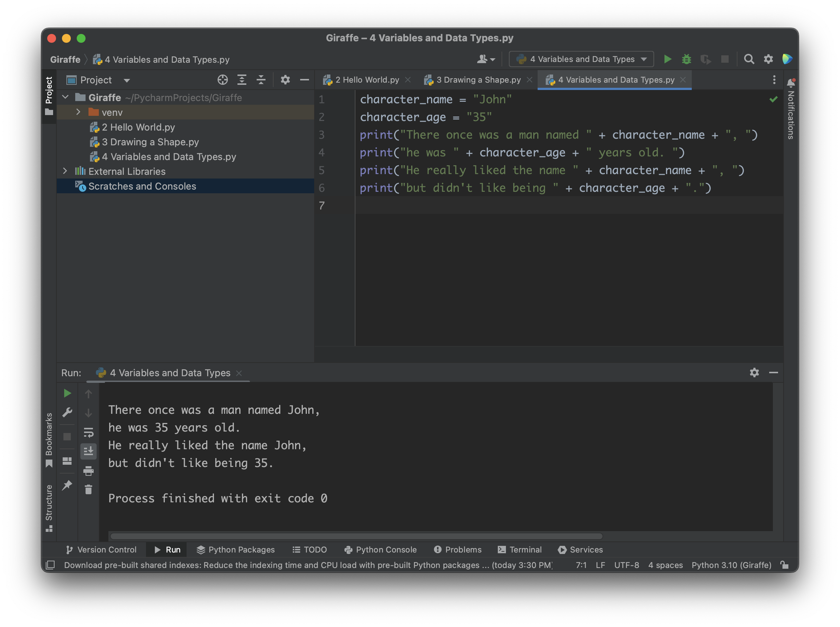Toggle read-only lock icon in status bar
This screenshot has width=840, height=627.
click(785, 565)
